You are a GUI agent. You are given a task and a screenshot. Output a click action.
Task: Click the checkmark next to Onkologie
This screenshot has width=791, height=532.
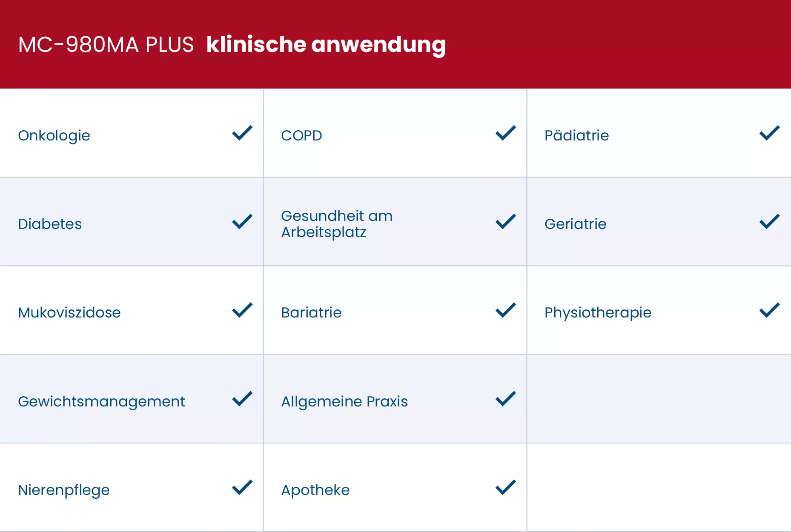point(242,133)
